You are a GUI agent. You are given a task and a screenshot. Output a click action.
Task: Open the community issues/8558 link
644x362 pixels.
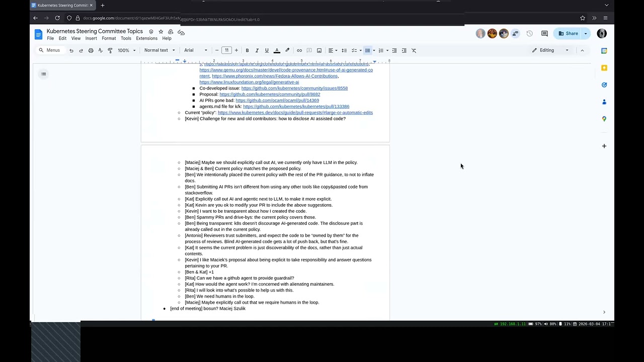tap(294, 88)
